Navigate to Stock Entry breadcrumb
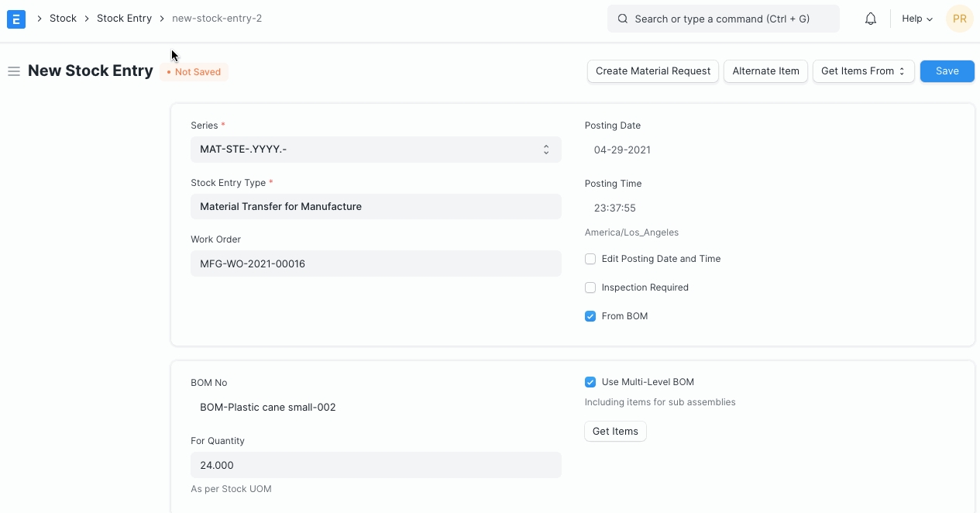 click(x=124, y=19)
